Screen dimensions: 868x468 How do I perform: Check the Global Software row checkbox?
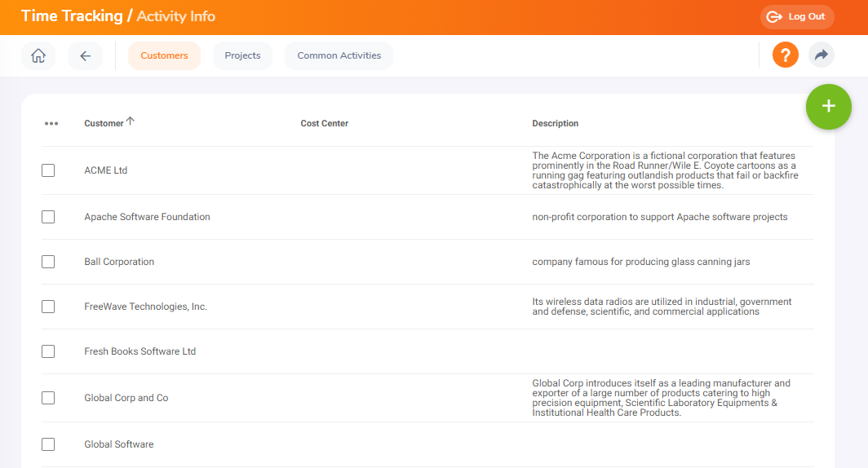[x=48, y=444]
